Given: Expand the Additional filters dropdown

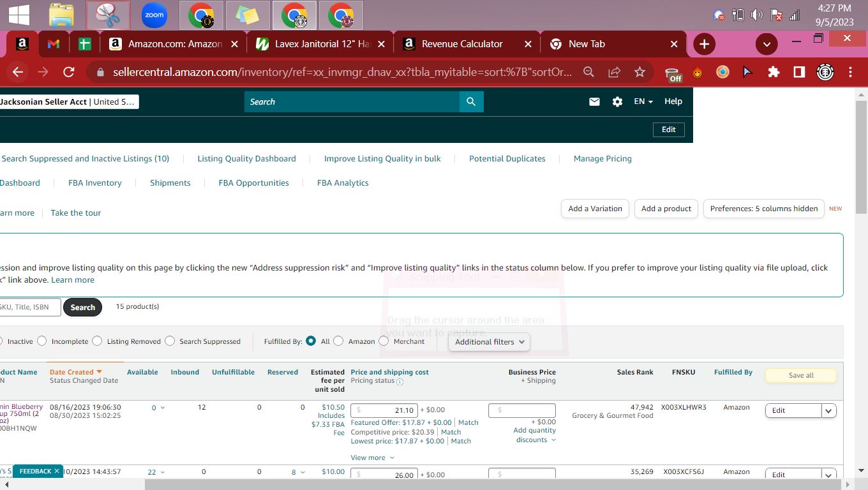Looking at the screenshot, I should tap(490, 342).
